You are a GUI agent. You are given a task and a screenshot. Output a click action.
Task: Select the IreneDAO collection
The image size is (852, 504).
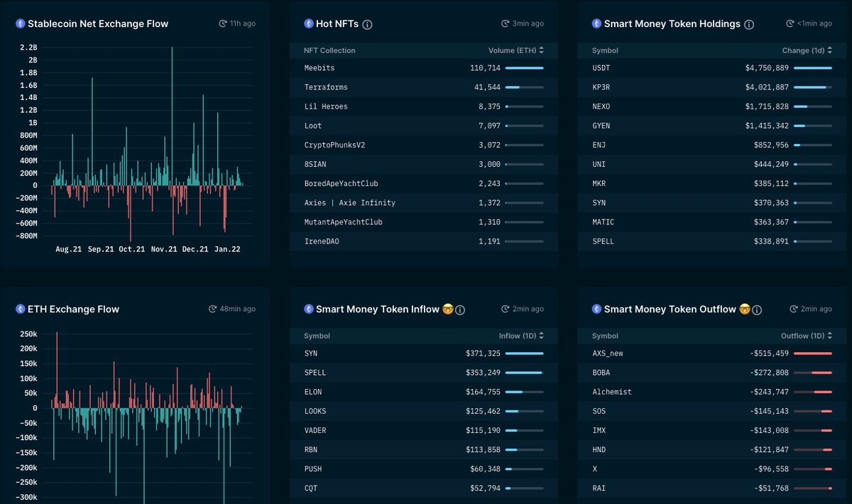point(322,241)
